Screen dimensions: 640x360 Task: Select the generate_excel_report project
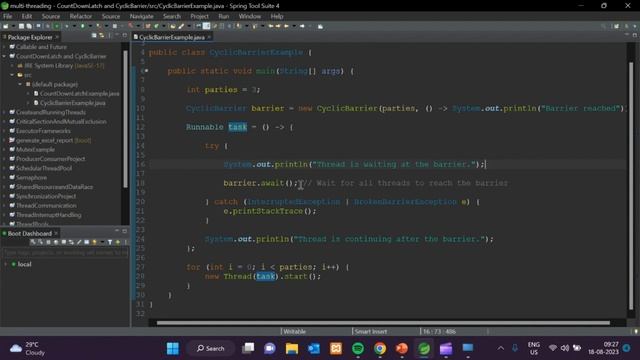(50, 140)
